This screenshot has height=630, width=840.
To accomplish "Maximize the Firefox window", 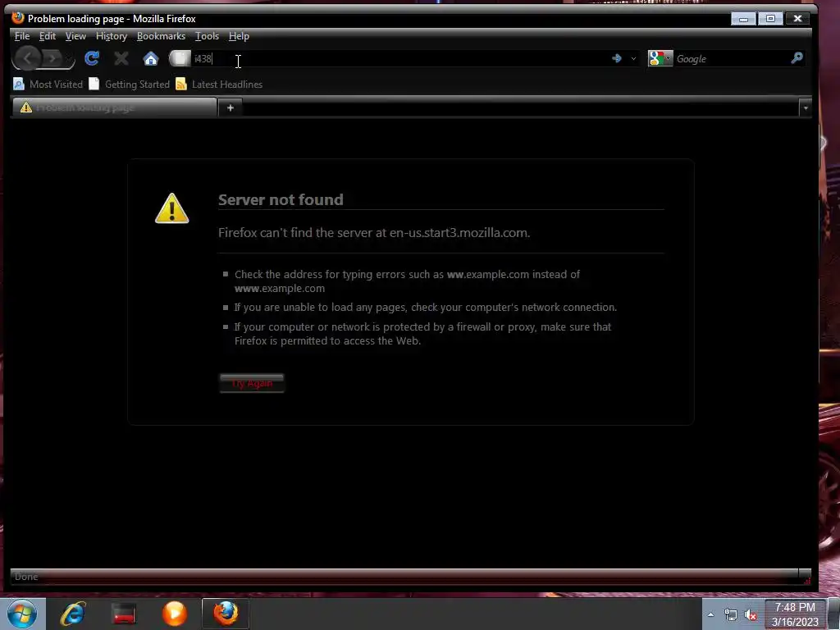I will pos(770,19).
